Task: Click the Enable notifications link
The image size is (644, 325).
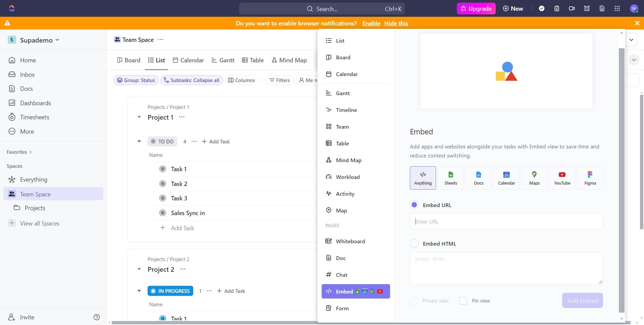Action: tap(371, 23)
